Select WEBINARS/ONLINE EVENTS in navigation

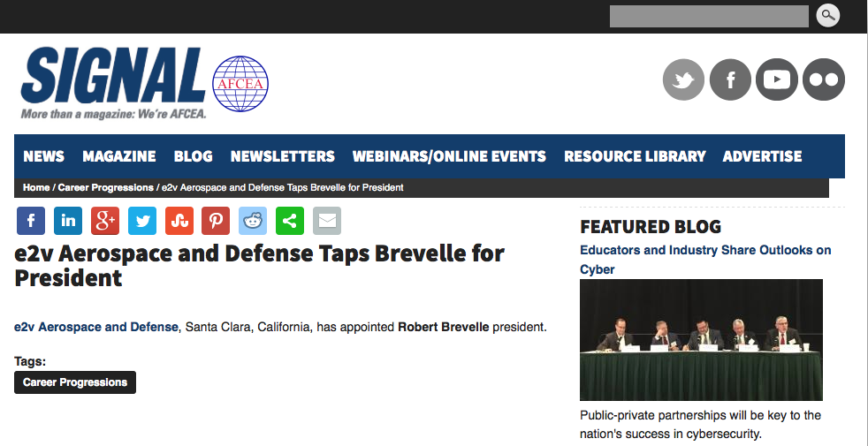click(x=449, y=156)
